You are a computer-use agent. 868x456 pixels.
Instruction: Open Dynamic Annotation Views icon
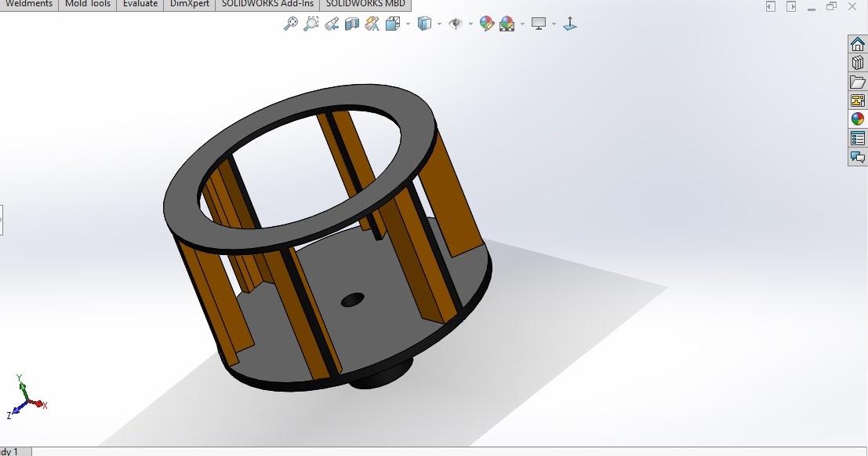click(x=372, y=24)
